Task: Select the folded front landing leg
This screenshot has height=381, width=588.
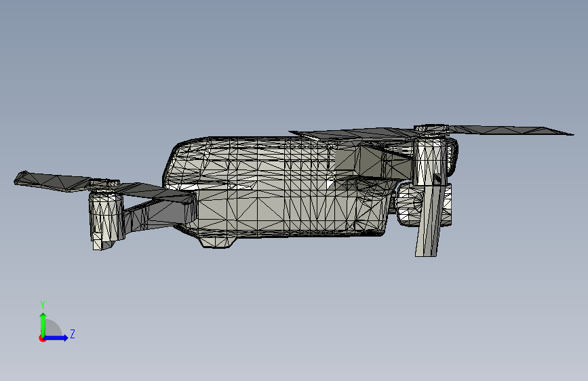Action: [x=429, y=221]
